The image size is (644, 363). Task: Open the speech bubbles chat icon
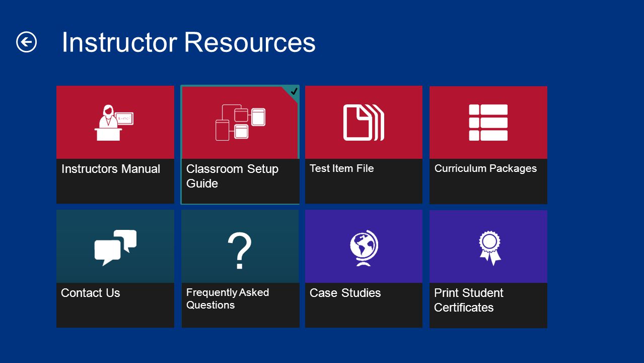tap(115, 248)
